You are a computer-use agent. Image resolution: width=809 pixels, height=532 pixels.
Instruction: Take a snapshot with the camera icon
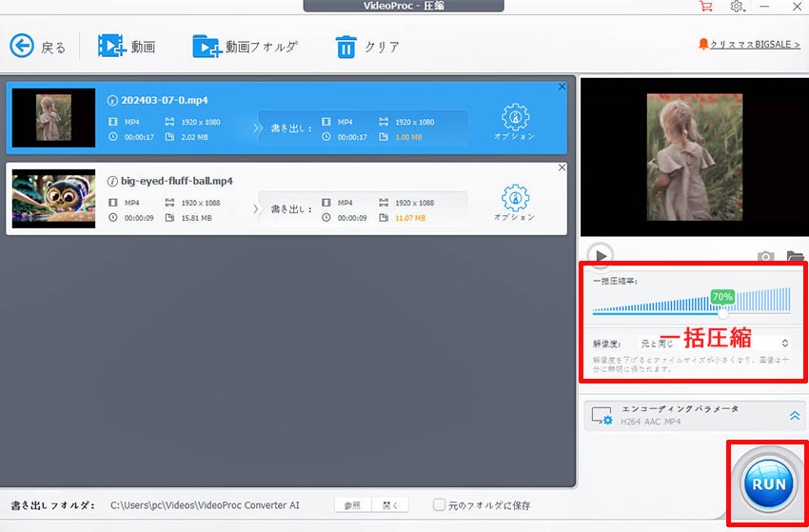(x=765, y=256)
